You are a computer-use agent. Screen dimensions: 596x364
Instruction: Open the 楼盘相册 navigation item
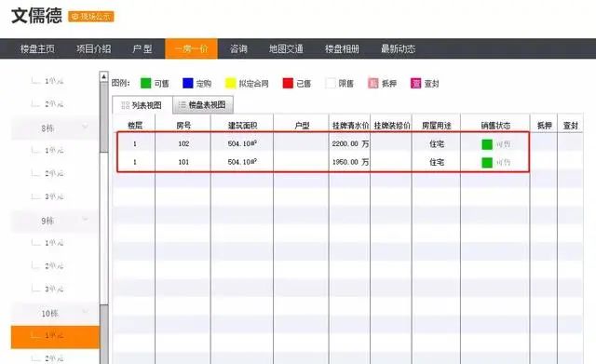(342, 48)
